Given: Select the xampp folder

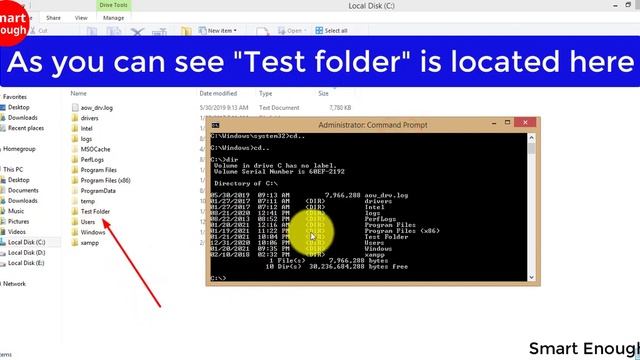Looking at the screenshot, I should coord(89,243).
